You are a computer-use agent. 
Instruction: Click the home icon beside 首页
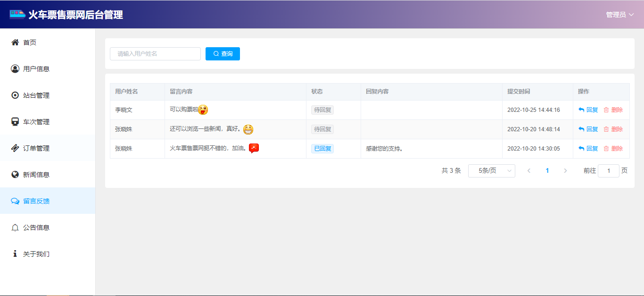(15, 42)
